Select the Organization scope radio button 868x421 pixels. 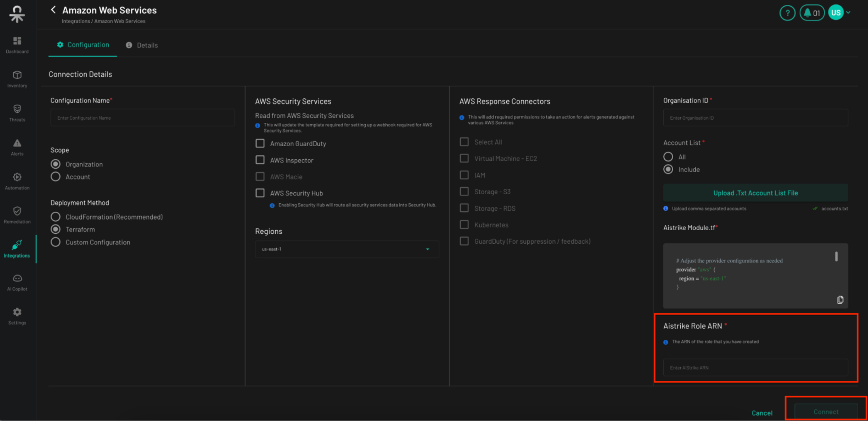(56, 164)
